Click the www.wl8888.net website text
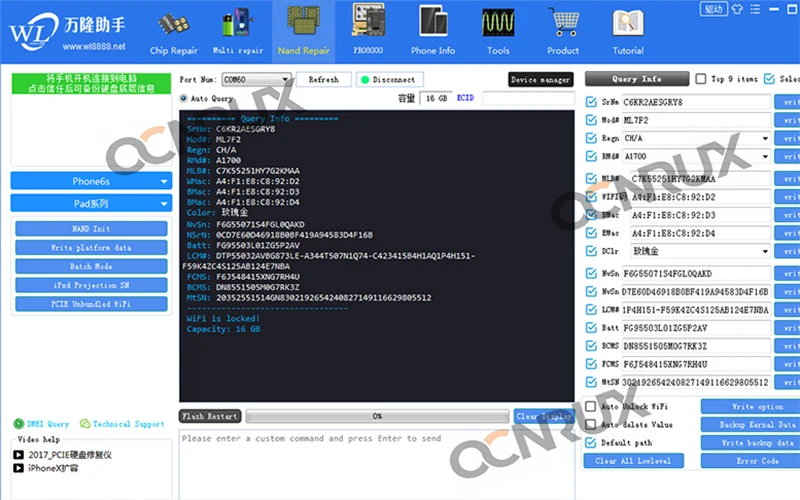Screen dimensions: 800x500 (94, 46)
